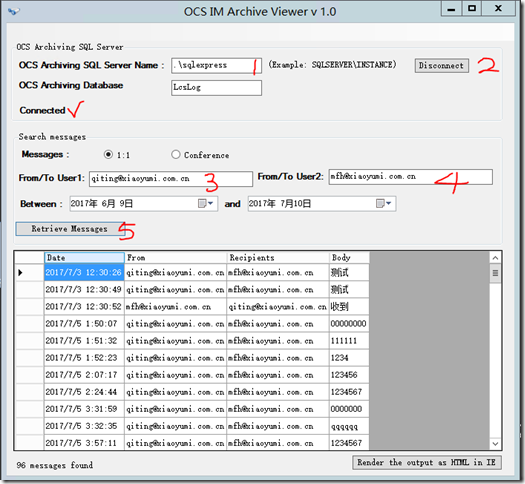Open the end date calendar dropdown

[x=384, y=204]
